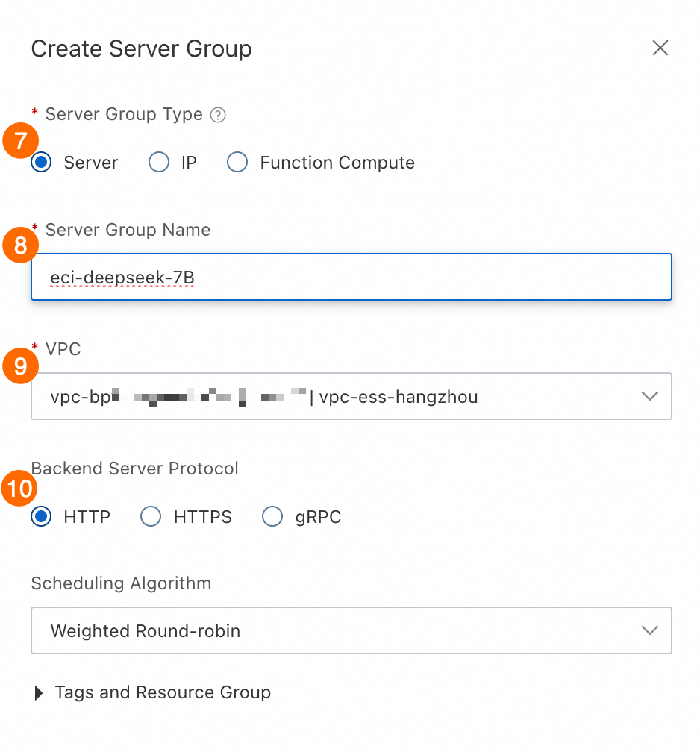The width and height of the screenshot is (700, 752).
Task: Close the Create Server Group panel
Action: pyautogui.click(x=660, y=48)
